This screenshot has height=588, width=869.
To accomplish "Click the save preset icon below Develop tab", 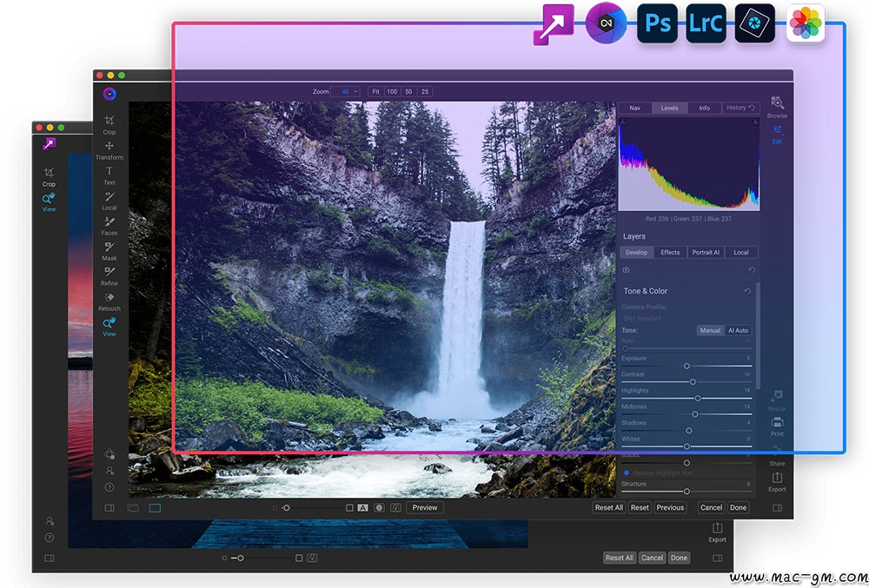I will pyautogui.click(x=626, y=269).
